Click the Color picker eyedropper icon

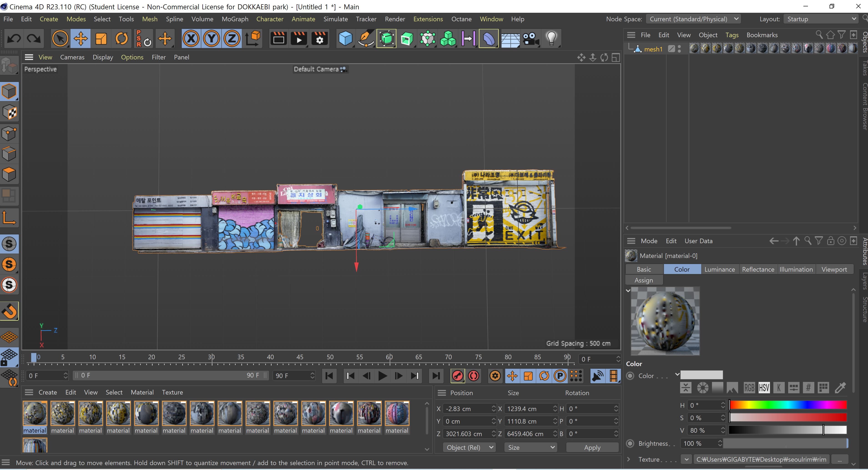[x=840, y=388]
